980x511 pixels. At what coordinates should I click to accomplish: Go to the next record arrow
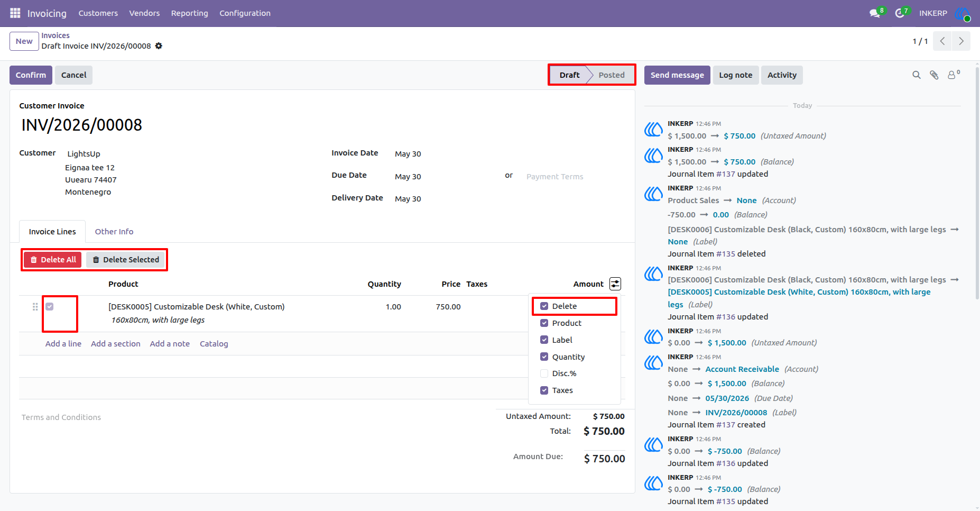961,41
